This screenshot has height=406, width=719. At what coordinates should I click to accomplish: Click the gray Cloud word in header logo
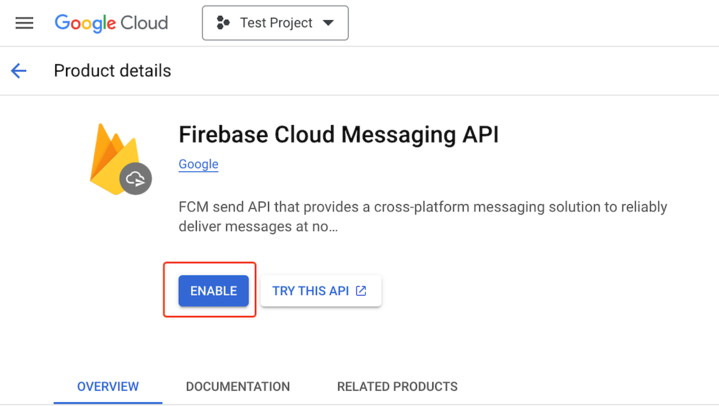click(x=144, y=22)
